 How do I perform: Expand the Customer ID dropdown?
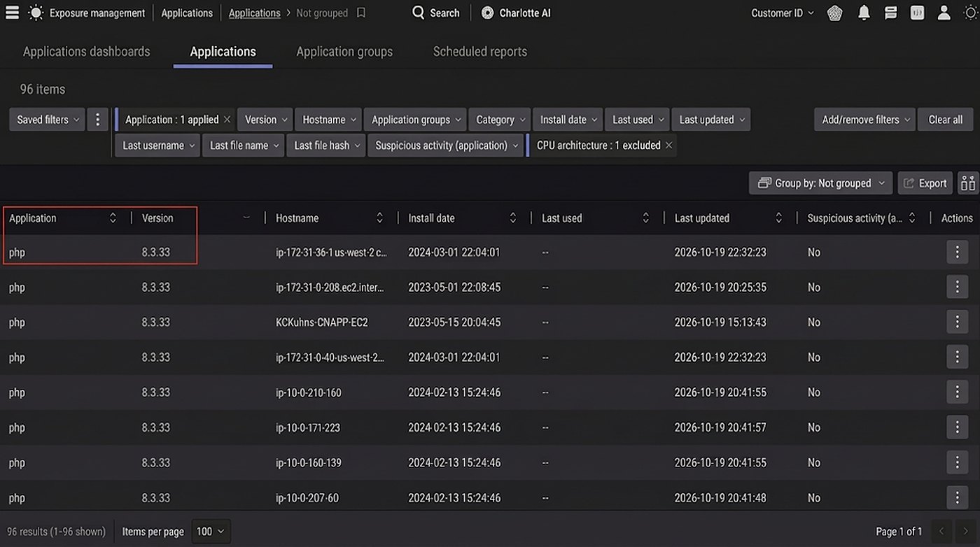pyautogui.click(x=783, y=13)
